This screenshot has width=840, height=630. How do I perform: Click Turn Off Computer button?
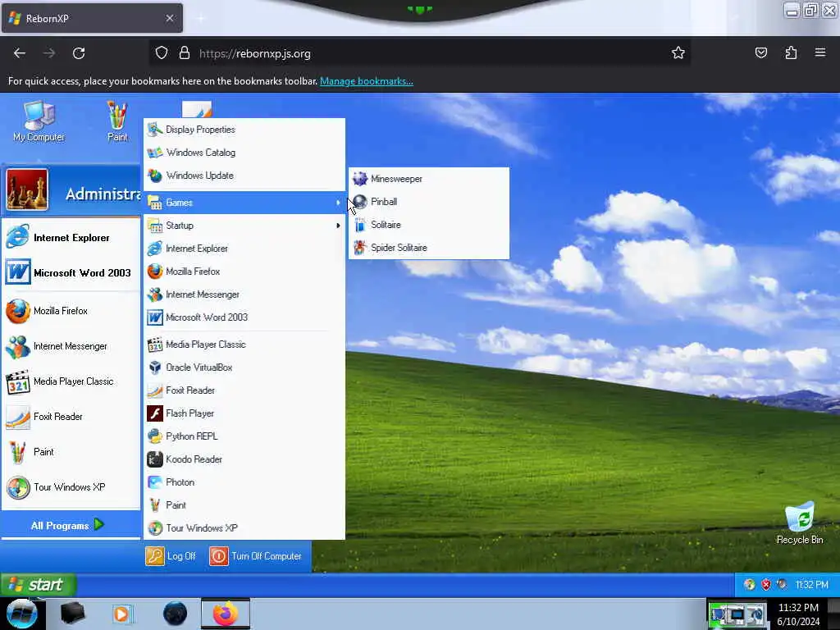[x=256, y=556]
